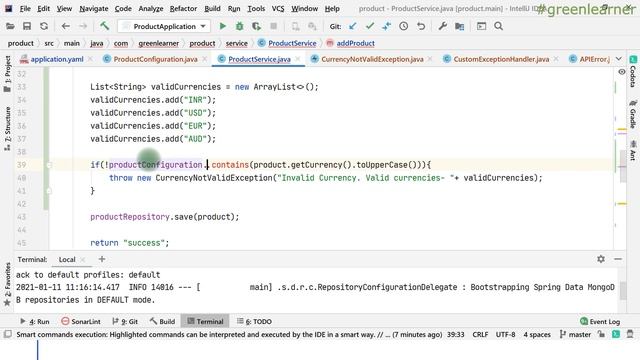The image size is (640, 360).
Task: Collapse the if block at line 39
Action: coord(49,165)
